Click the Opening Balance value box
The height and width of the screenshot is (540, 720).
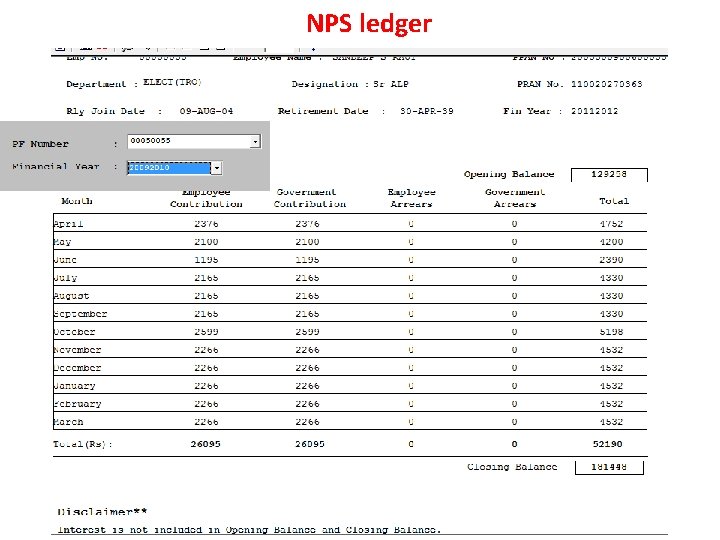point(609,174)
